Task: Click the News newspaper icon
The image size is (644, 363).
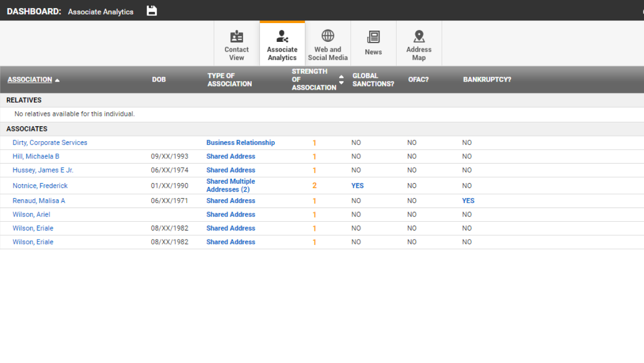Action: [x=373, y=37]
